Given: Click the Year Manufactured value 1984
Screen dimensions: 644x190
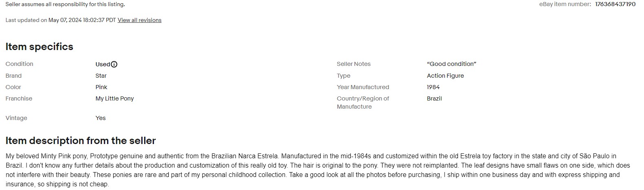Looking at the screenshot, I should [x=433, y=87].
